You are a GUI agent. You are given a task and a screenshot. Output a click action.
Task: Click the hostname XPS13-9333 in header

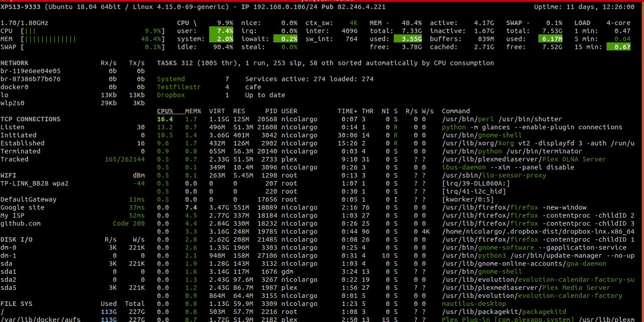(20, 7)
